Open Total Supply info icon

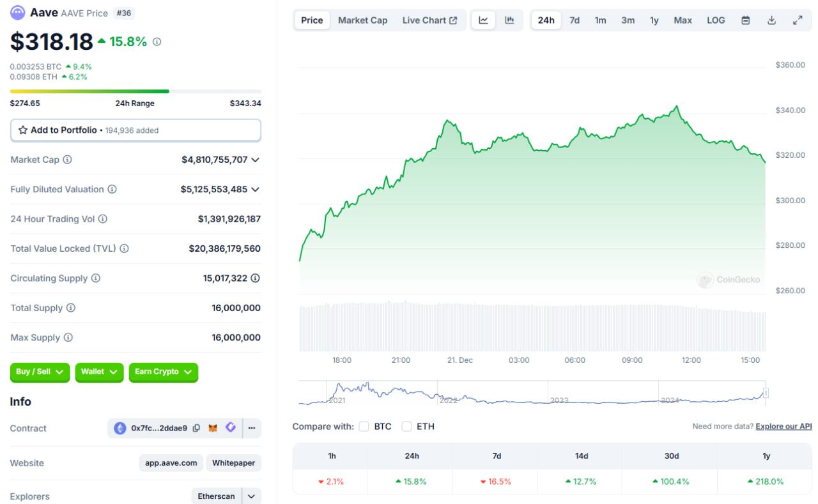[x=71, y=308]
